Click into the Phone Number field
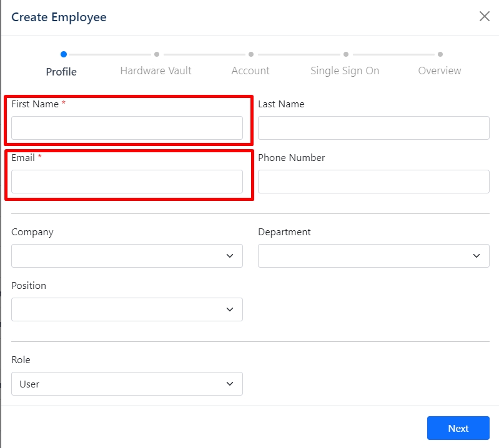This screenshot has width=499, height=448. (x=373, y=182)
